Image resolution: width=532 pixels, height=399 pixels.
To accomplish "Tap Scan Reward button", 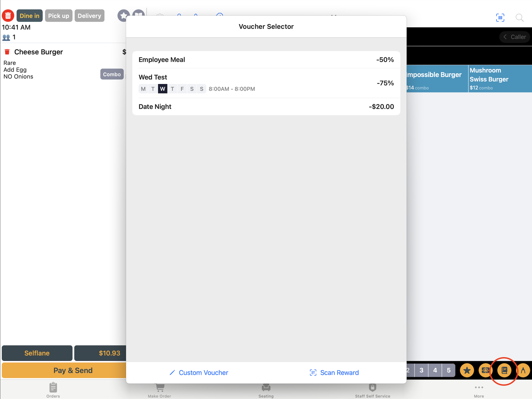I will 334,373.
